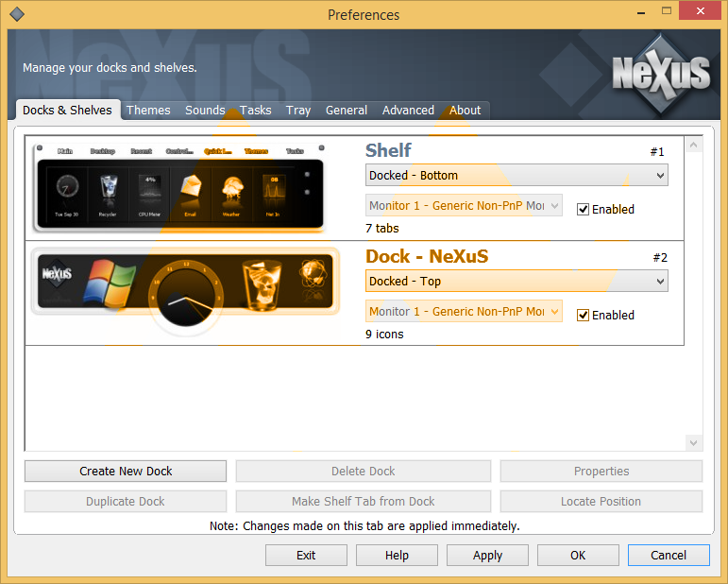Close the Preferences window
This screenshot has width=728, height=584.
[x=700, y=10]
